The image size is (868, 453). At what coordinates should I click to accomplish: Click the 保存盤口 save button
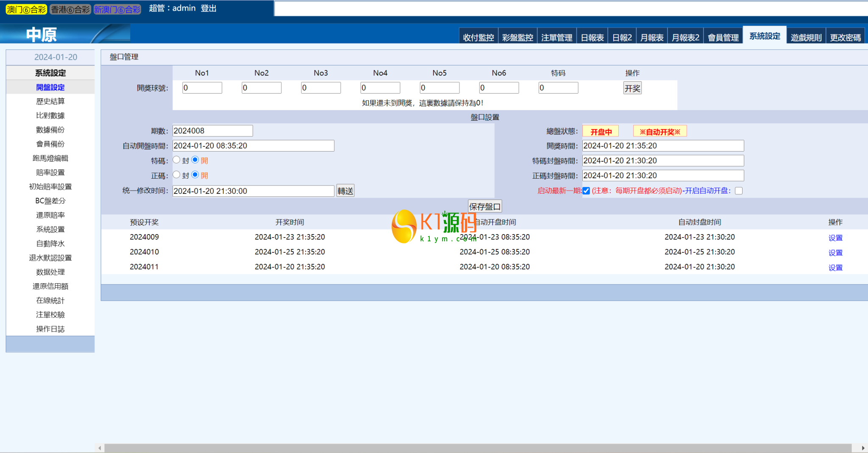click(x=485, y=207)
